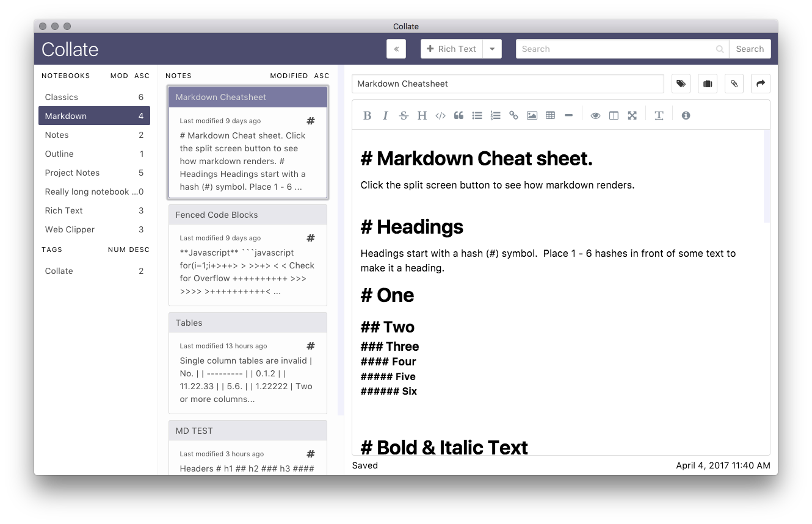Insert an image using the picture icon
Viewport: 812px width, 524px height.
pyautogui.click(x=532, y=115)
